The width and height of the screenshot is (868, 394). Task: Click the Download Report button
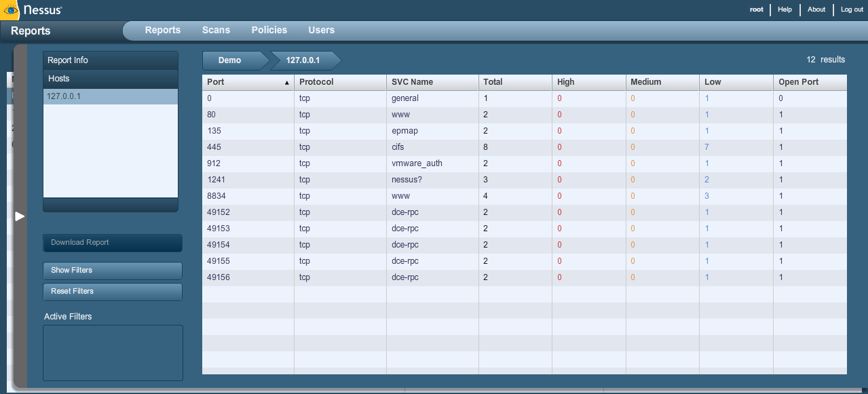[x=112, y=242]
